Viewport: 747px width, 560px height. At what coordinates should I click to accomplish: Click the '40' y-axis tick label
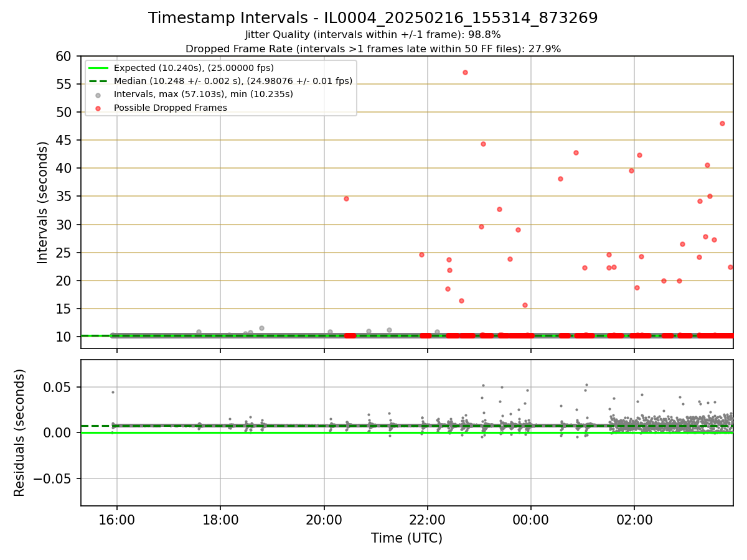(65, 168)
